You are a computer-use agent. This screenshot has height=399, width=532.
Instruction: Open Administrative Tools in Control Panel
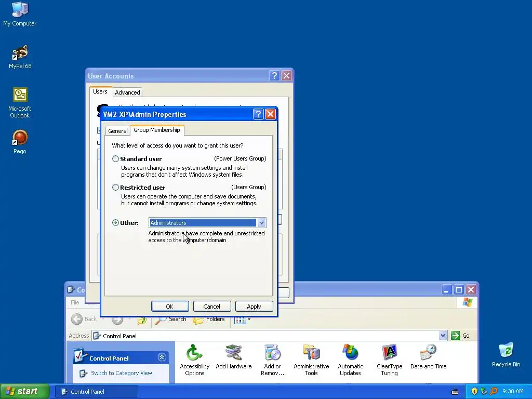[311, 360]
